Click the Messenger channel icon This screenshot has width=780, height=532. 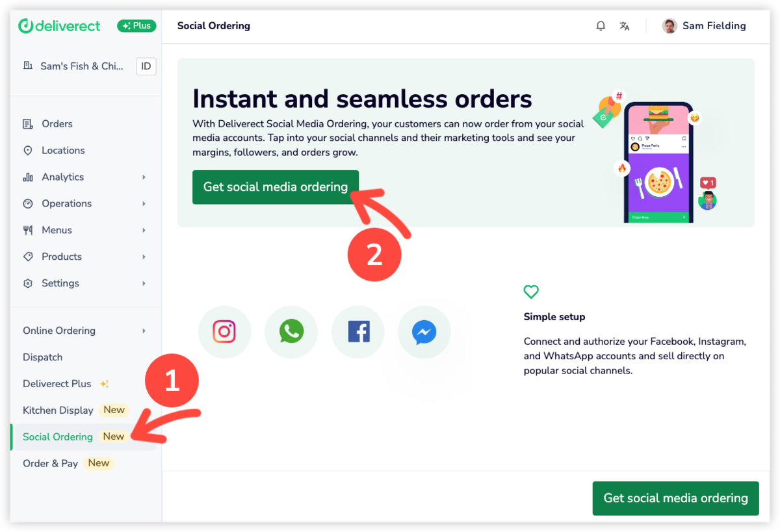[x=424, y=332]
